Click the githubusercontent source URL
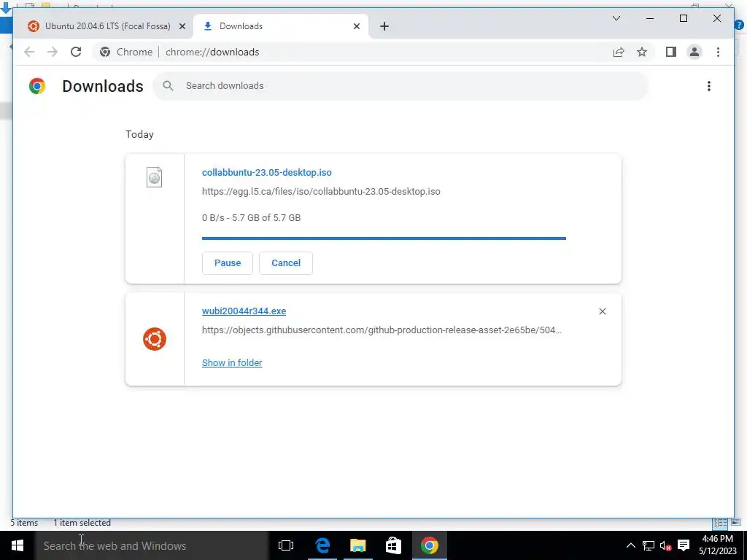 [382, 330]
